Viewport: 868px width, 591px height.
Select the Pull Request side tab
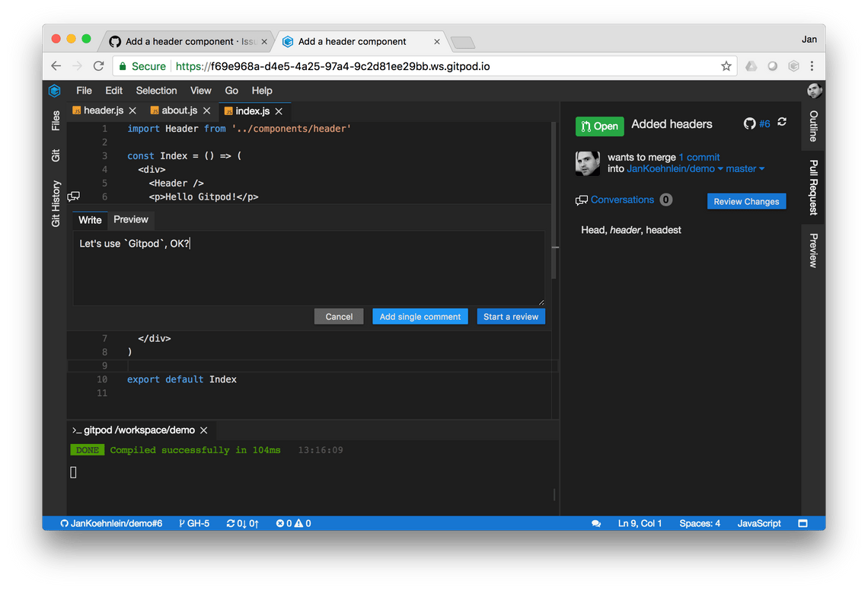coord(812,187)
